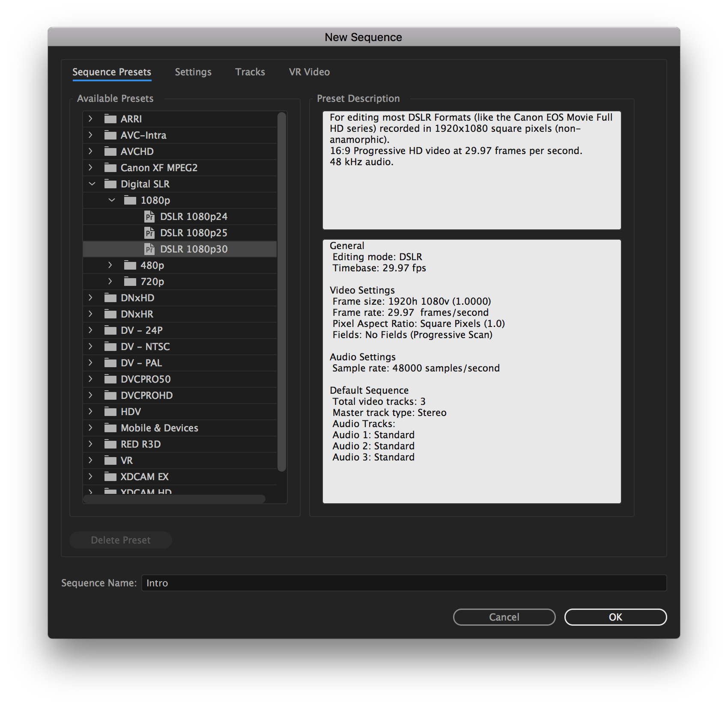Go to the VR Video tab
The width and height of the screenshot is (728, 707).
(x=309, y=72)
